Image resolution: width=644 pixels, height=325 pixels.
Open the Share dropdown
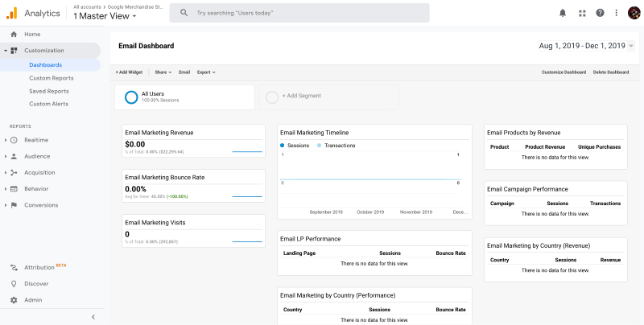pyautogui.click(x=163, y=72)
